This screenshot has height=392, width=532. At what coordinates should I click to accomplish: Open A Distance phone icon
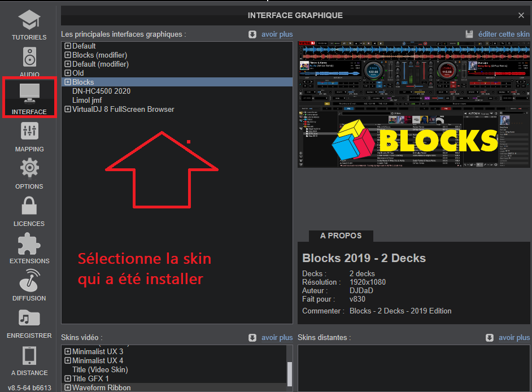coord(29,356)
